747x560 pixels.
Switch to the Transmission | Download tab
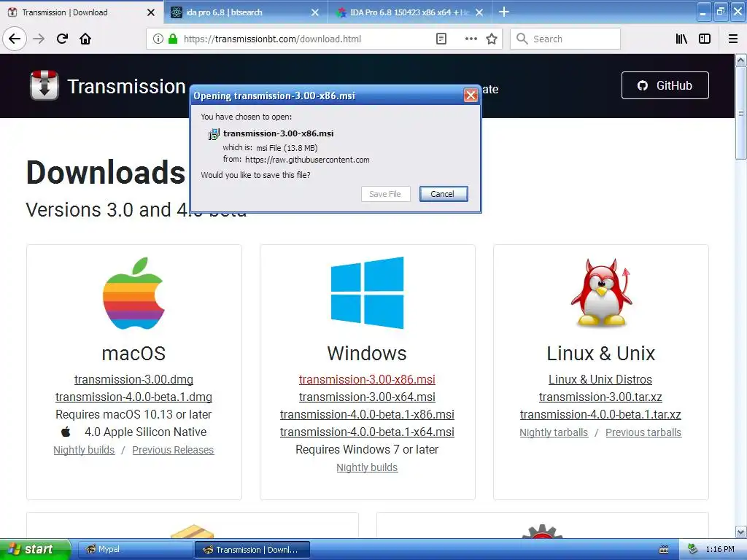click(x=81, y=12)
